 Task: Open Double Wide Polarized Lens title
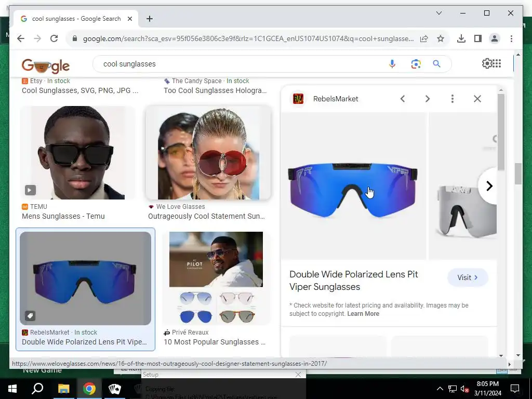tap(353, 280)
